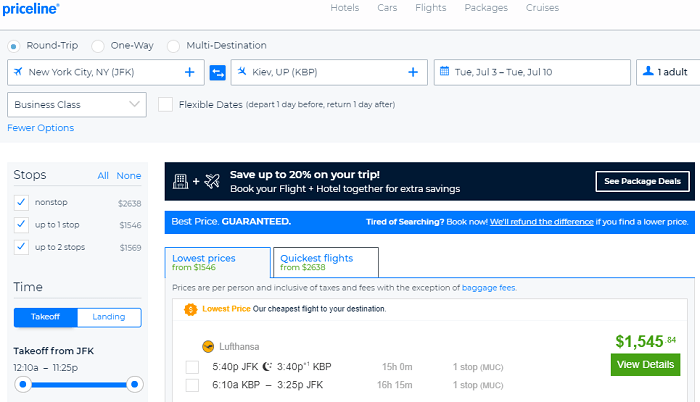
Task: Check the 5:40p JFK outbound flight box
Action: [x=192, y=367]
